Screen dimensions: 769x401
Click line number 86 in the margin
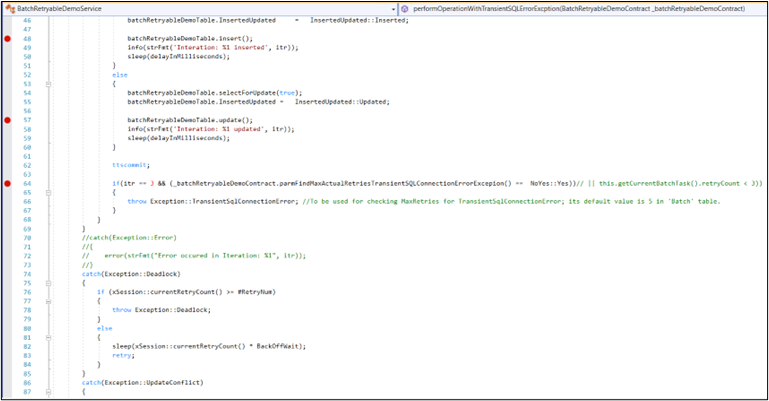click(27, 382)
